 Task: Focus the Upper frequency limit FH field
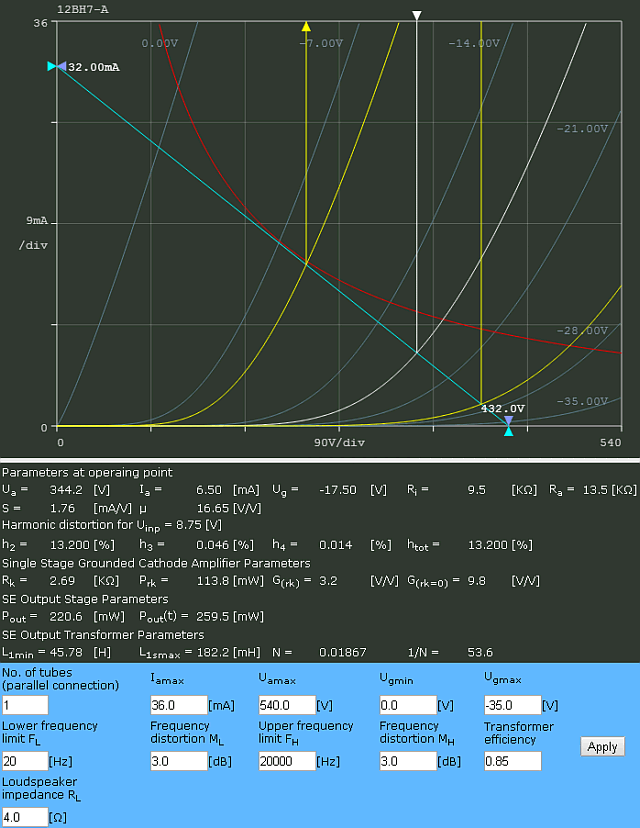pos(286,762)
